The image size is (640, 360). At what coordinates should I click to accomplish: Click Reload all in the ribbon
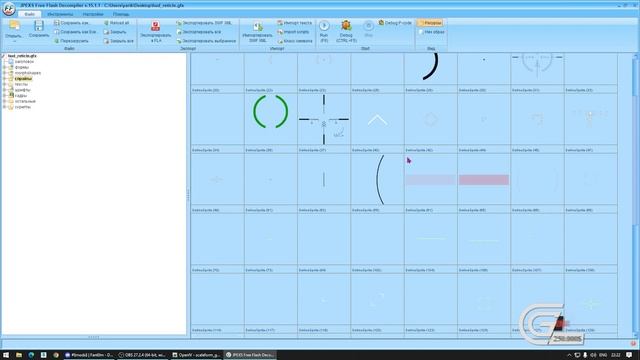click(x=117, y=23)
